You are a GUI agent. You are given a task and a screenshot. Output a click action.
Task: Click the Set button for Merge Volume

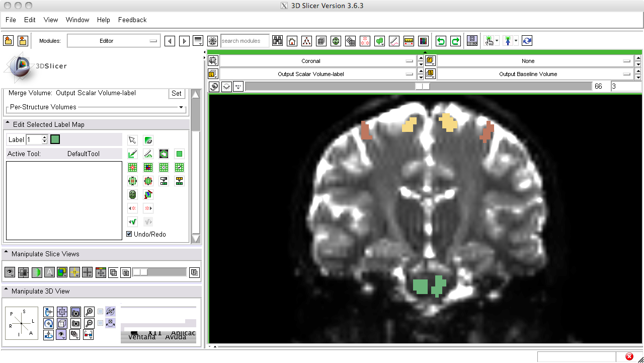[x=177, y=93]
